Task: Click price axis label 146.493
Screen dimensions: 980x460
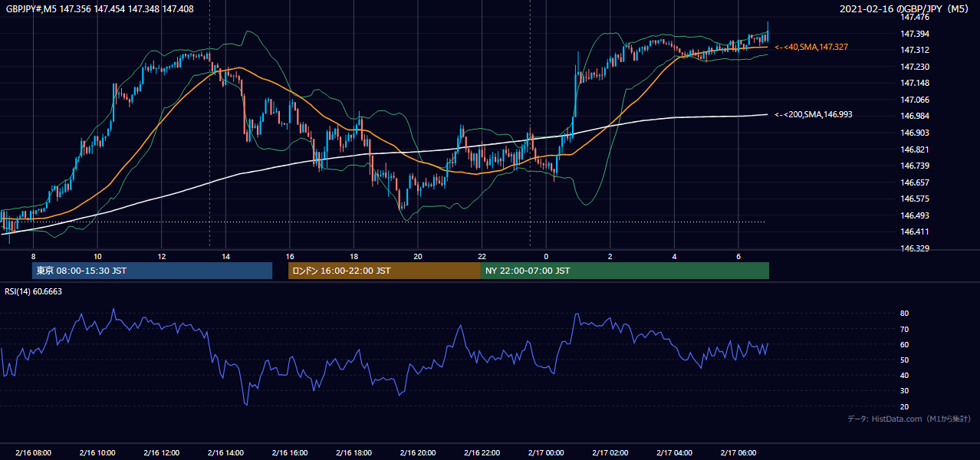Action: click(x=915, y=215)
